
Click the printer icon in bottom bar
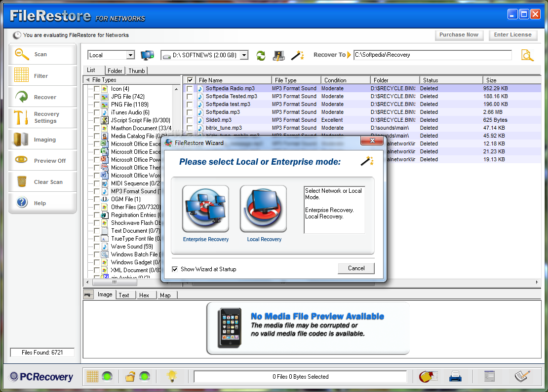455,376
